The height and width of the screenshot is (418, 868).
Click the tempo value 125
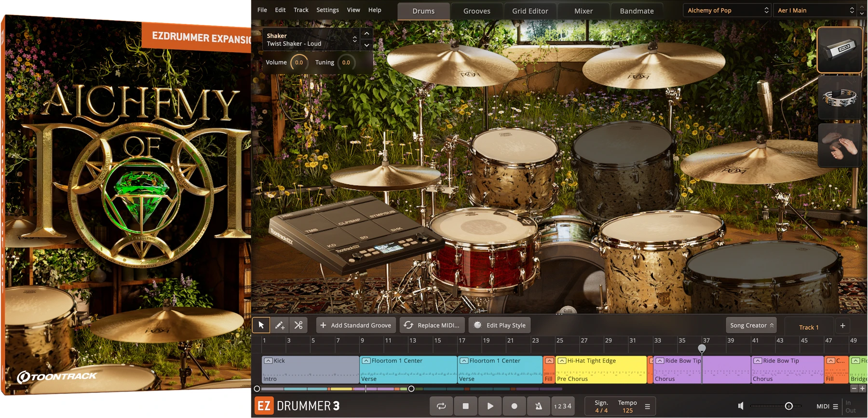click(x=627, y=410)
